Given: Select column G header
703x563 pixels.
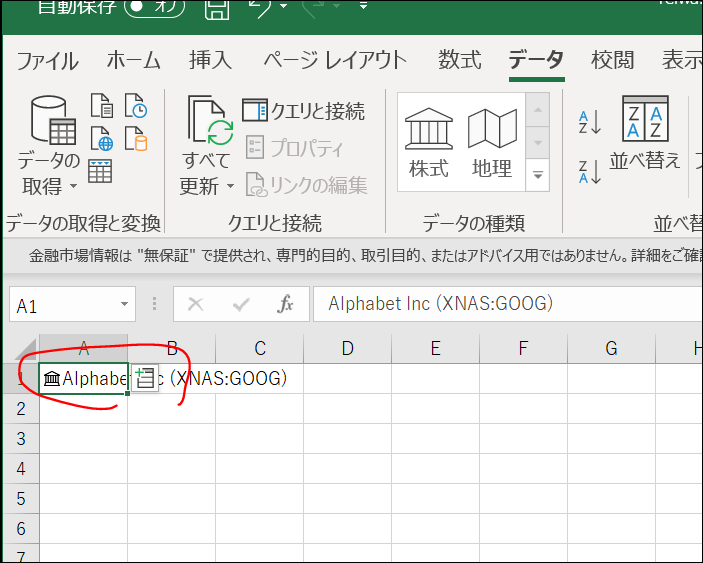Looking at the screenshot, I should coord(611,348).
